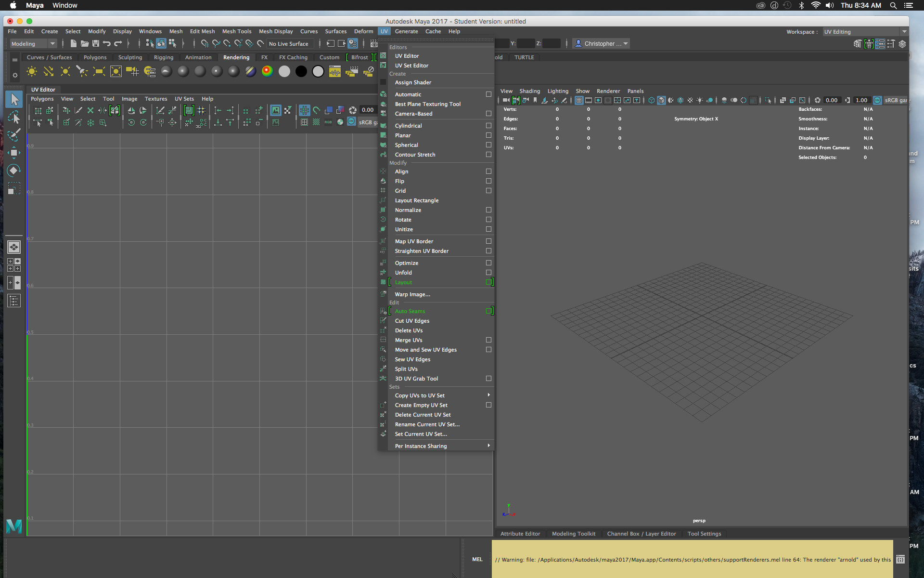
Task: Open the Automatic mapping option box
Action: pyautogui.click(x=488, y=94)
